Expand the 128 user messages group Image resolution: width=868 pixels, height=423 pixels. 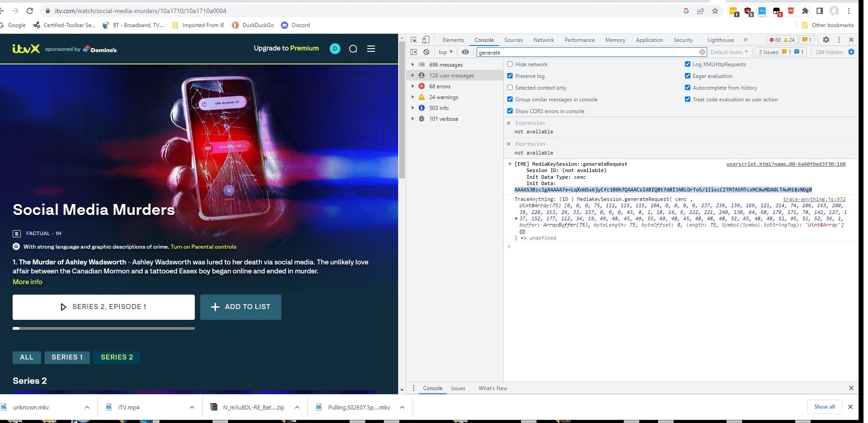[413, 75]
